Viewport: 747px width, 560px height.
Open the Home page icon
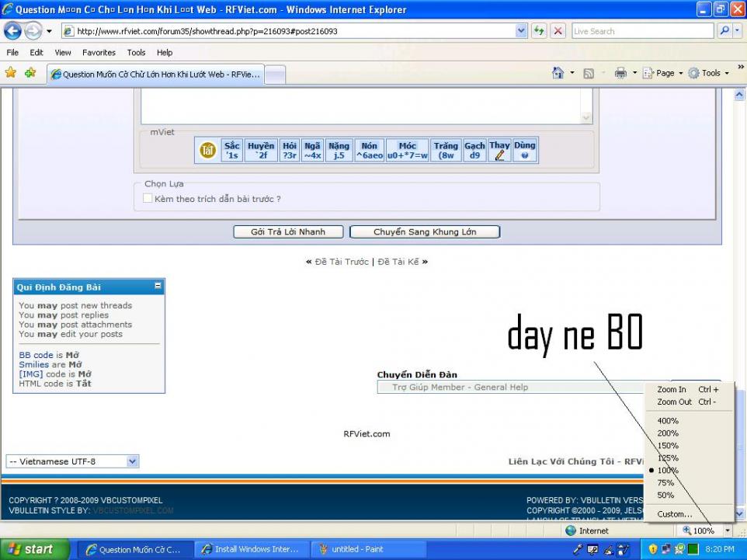(558, 73)
